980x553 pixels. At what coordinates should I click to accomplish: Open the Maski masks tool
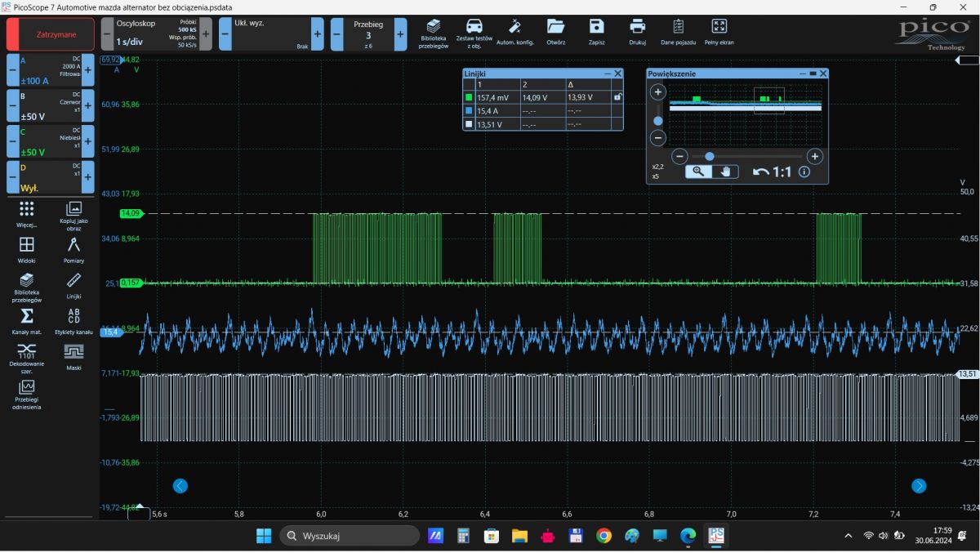(73, 355)
